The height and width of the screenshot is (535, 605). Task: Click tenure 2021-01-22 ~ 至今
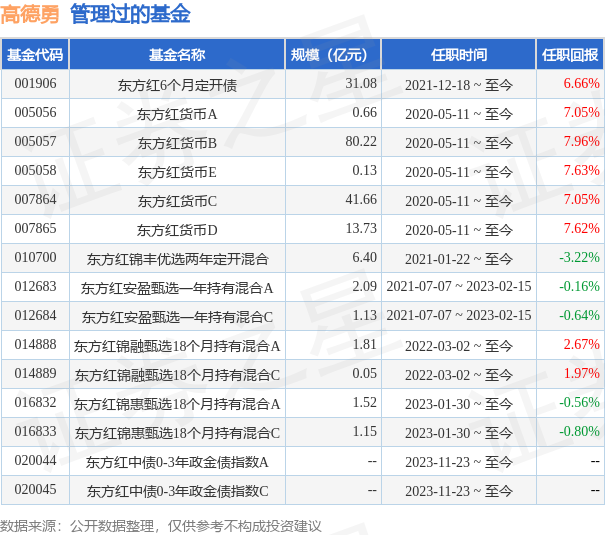tap(459, 259)
